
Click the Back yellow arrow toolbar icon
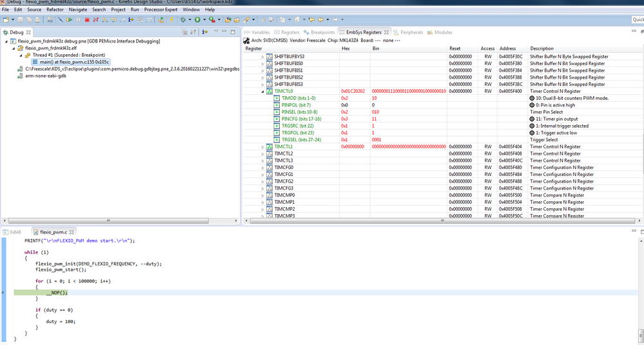(x=320, y=20)
